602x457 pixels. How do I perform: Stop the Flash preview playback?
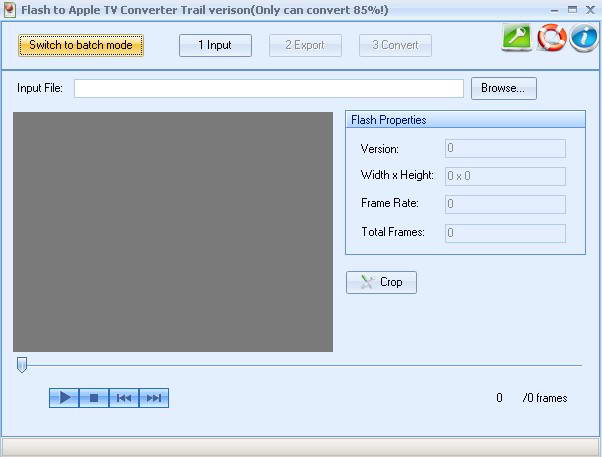(x=94, y=398)
